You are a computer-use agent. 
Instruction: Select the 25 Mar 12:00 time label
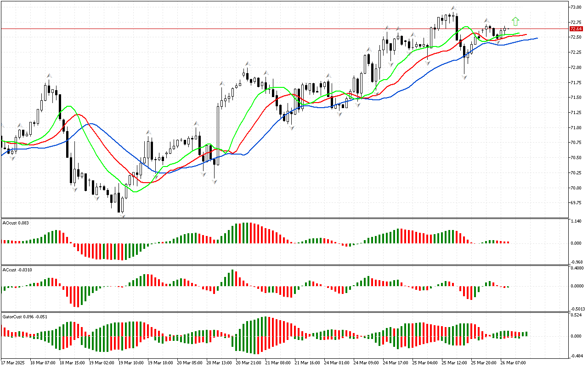[x=454, y=363]
